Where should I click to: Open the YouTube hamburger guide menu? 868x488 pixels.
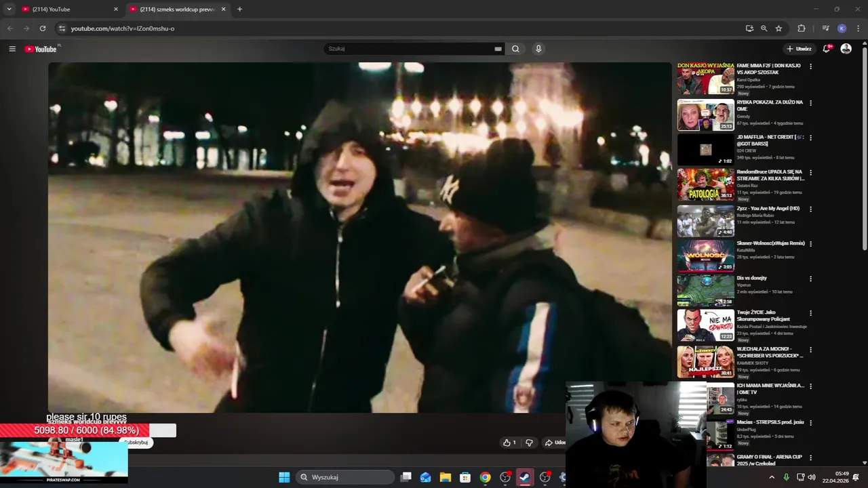(12, 49)
